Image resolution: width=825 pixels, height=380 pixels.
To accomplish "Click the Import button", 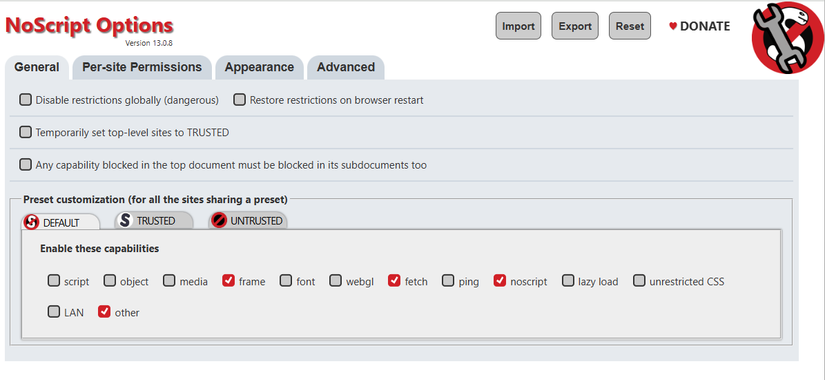I will (x=518, y=26).
